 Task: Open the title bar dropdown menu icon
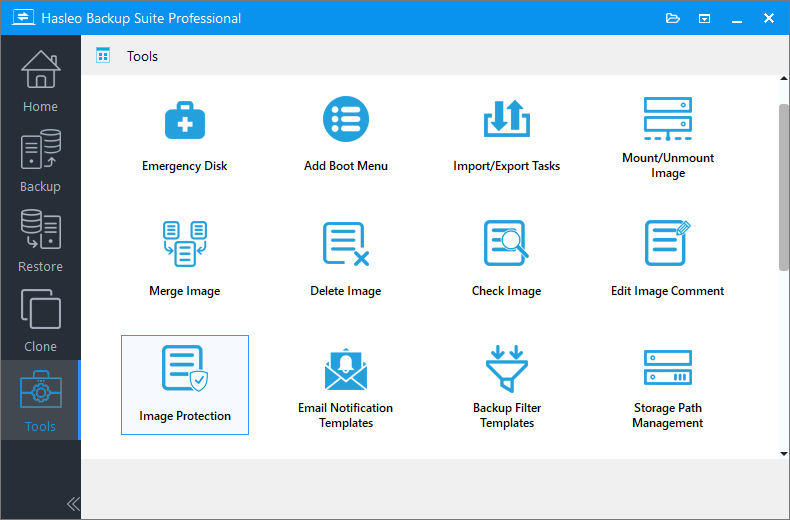point(704,19)
